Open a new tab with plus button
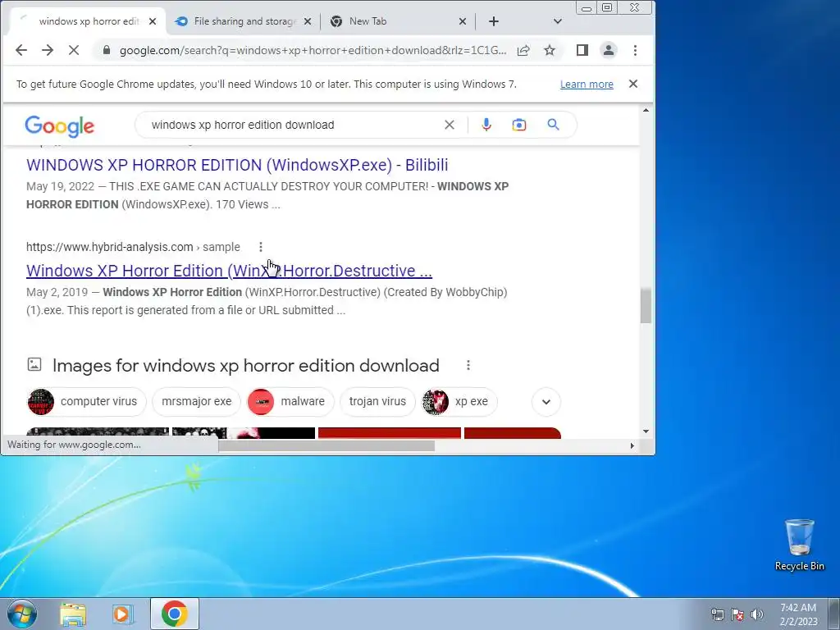Image resolution: width=840 pixels, height=630 pixels. [494, 21]
